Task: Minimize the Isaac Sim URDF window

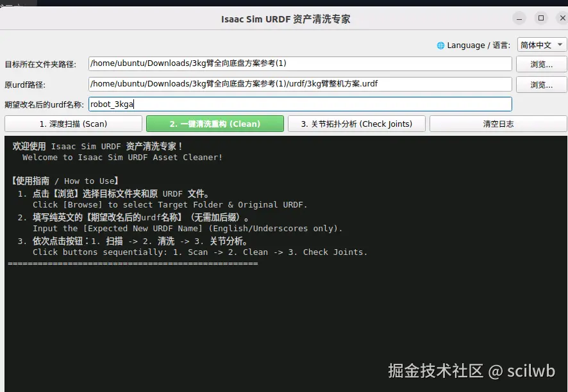Action: pyautogui.click(x=519, y=19)
